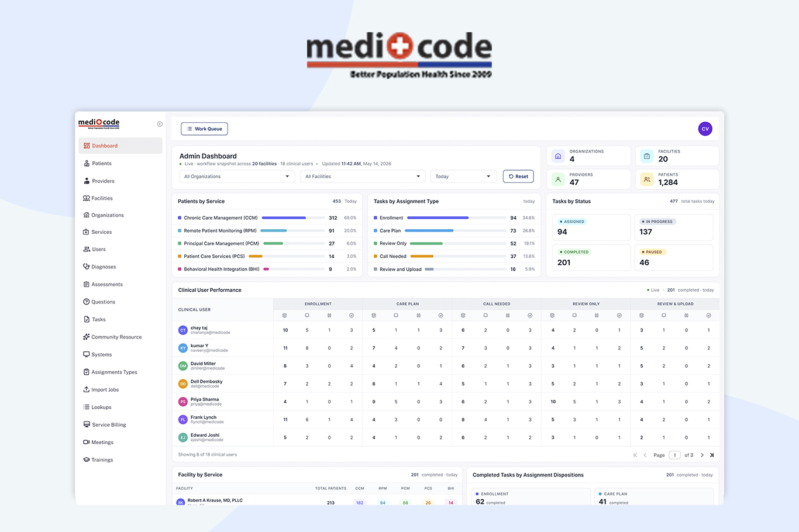Click the Organizations building icon
Viewport: 799px width, 532px height.
tap(558, 156)
